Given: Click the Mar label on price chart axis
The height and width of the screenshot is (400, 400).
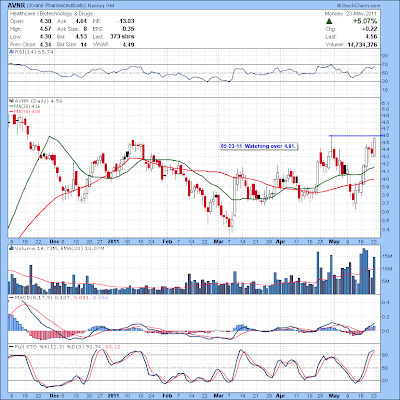Looking at the screenshot, I should point(218,242).
